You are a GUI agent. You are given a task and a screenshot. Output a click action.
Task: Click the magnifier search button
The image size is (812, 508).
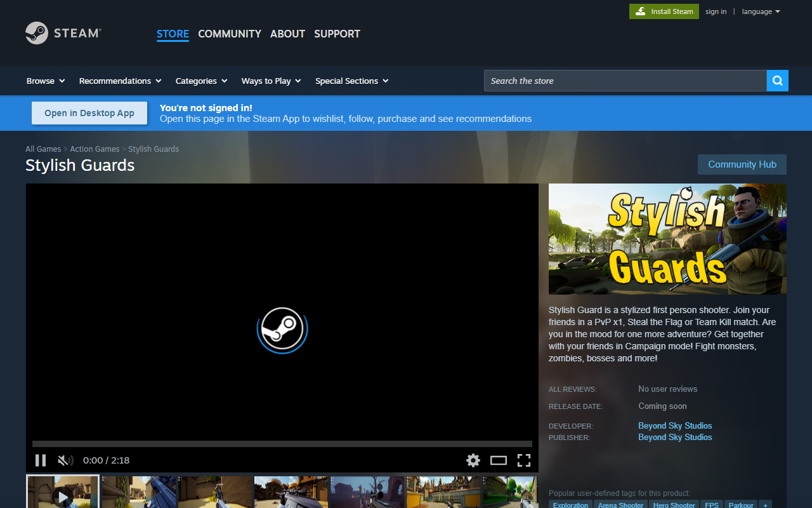coord(778,81)
